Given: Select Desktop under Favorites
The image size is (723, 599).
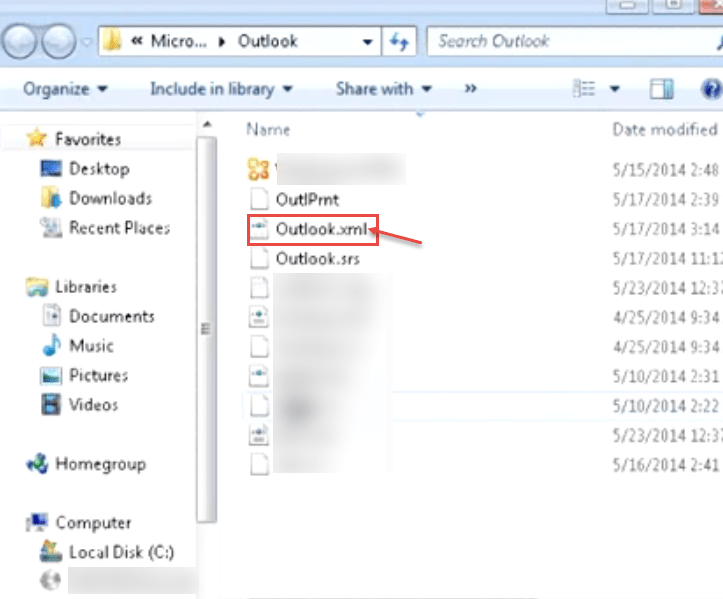Looking at the screenshot, I should (99, 169).
